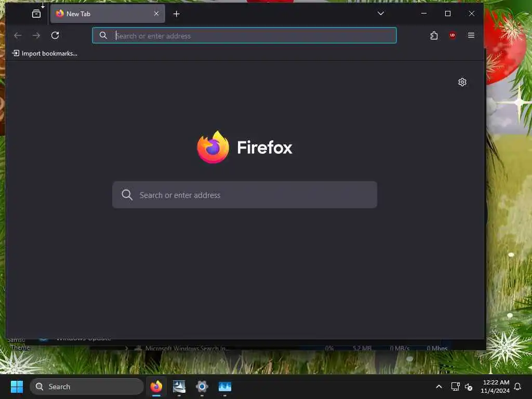Screen dimensions: 532x399
Task: Click the magnifier in the center search box
Action: [127, 195]
